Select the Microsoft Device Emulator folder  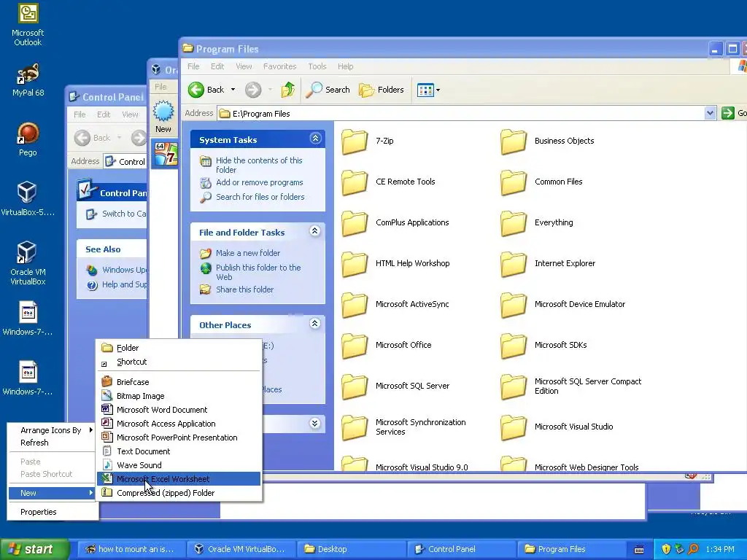(x=563, y=304)
